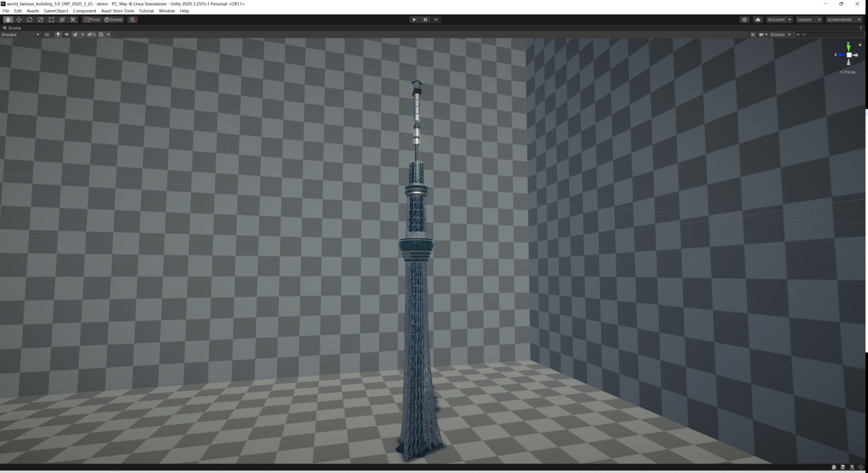Select the Hand tool
The height and width of the screenshot is (473, 868).
click(x=8, y=20)
